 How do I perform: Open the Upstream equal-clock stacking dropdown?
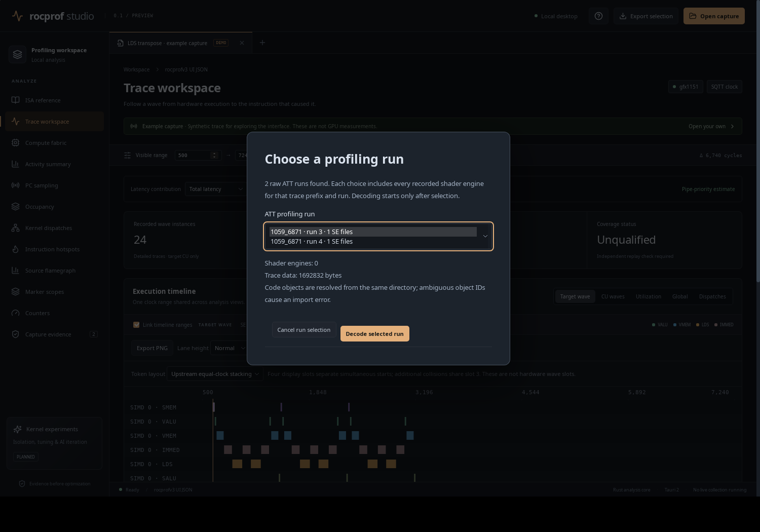tap(215, 374)
